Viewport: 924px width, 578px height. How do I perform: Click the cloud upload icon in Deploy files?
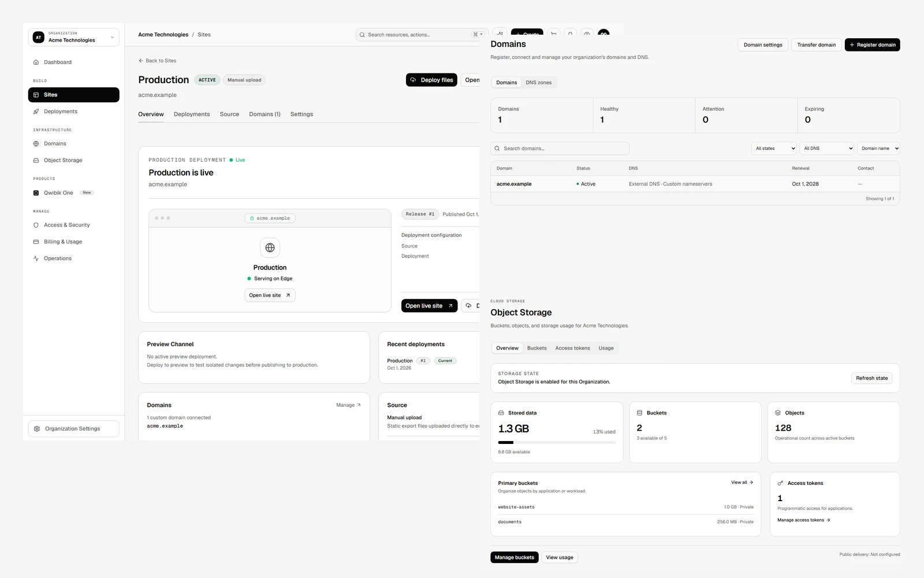[413, 80]
